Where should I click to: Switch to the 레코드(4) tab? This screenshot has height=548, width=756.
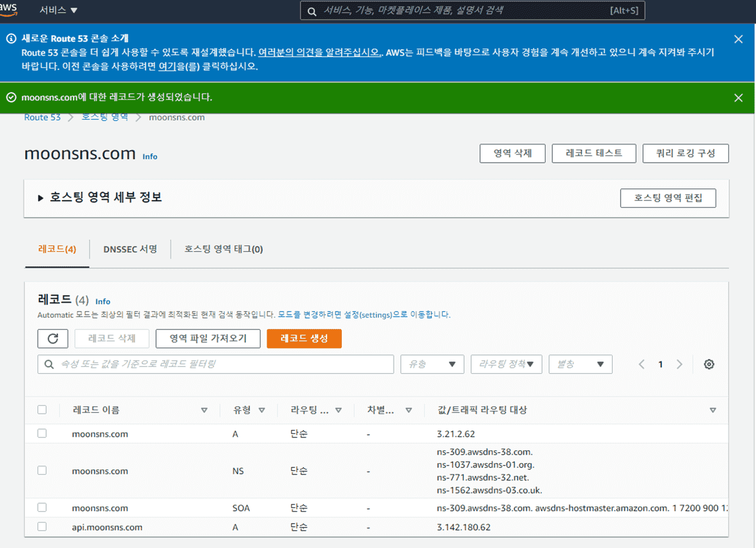tap(57, 249)
